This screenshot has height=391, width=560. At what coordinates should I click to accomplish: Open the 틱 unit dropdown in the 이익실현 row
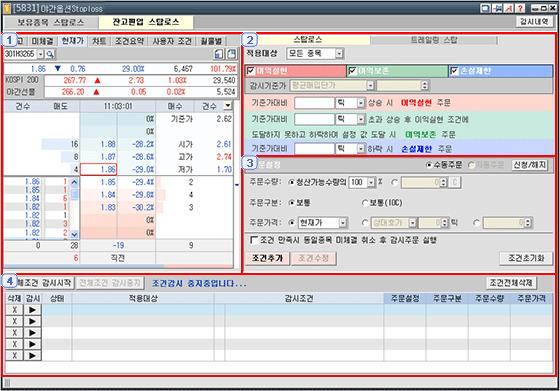[x=361, y=103]
